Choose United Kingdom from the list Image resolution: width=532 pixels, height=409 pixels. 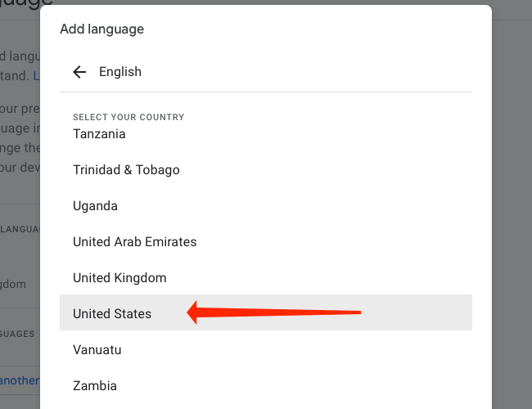click(119, 278)
